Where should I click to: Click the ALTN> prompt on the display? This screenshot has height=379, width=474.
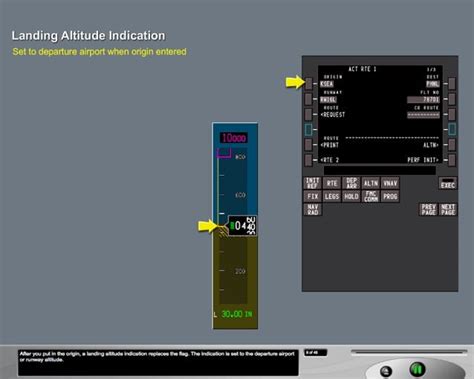point(431,145)
